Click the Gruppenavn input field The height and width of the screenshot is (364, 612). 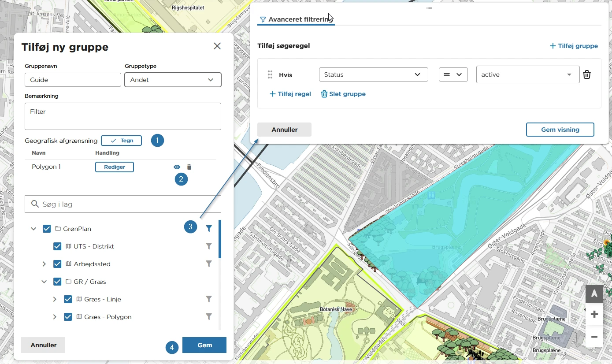(73, 80)
